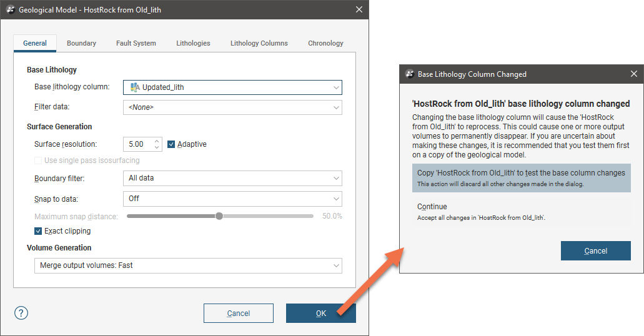Open the Base lithology column dropdown
This screenshot has width=644, height=336.
click(336, 87)
